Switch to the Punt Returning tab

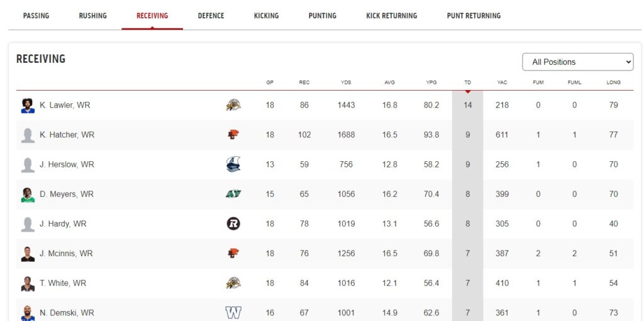[474, 16]
